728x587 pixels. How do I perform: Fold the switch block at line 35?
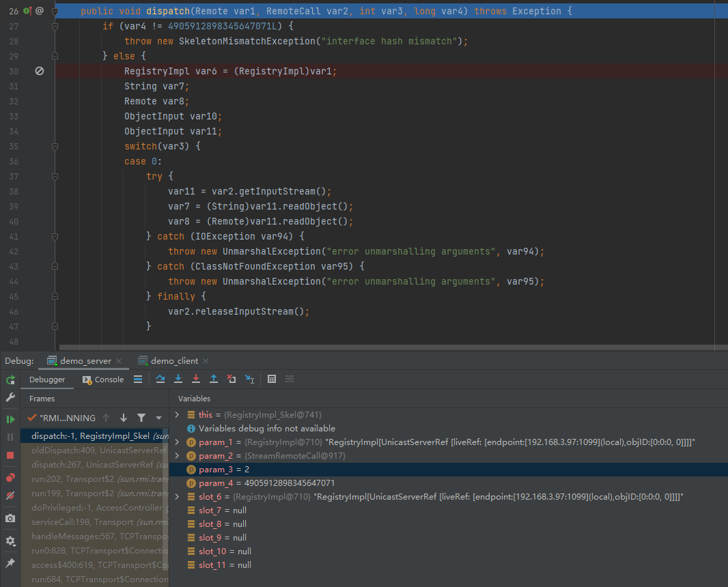coord(55,146)
